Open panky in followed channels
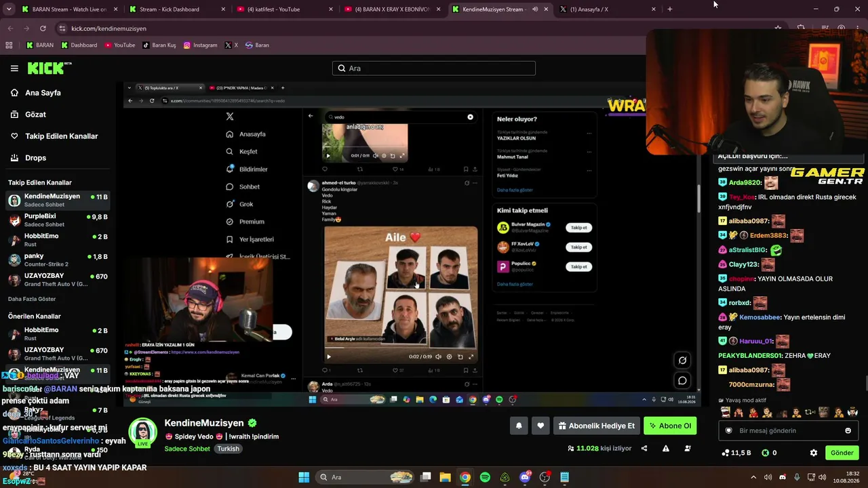The width and height of the screenshot is (868, 488). [x=58, y=260]
